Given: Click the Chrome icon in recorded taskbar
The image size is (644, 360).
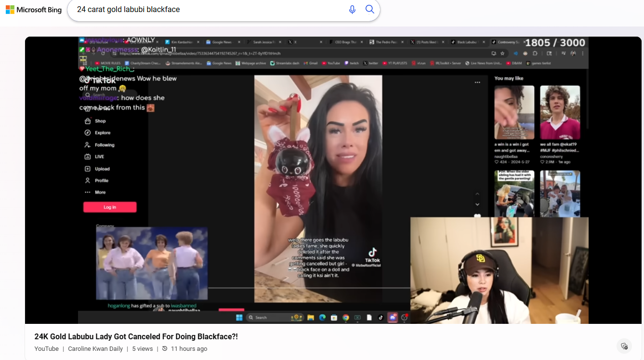Looking at the screenshot, I should [x=346, y=318].
